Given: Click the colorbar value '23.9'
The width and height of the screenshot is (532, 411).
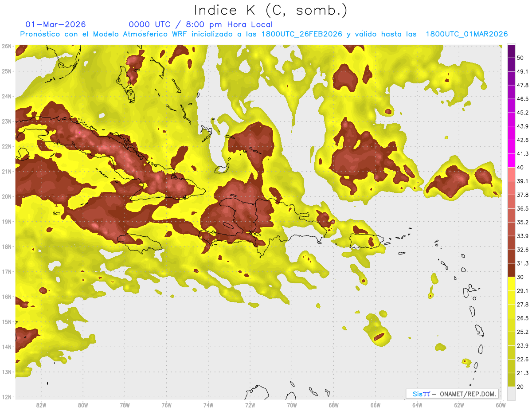Looking at the screenshot, I should [x=523, y=346].
